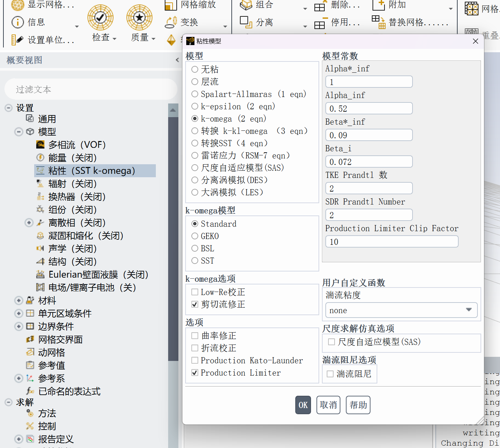Viewport: 500px width, 448px height.
Task: Select the SST k-omega sub-model
Action: click(195, 261)
